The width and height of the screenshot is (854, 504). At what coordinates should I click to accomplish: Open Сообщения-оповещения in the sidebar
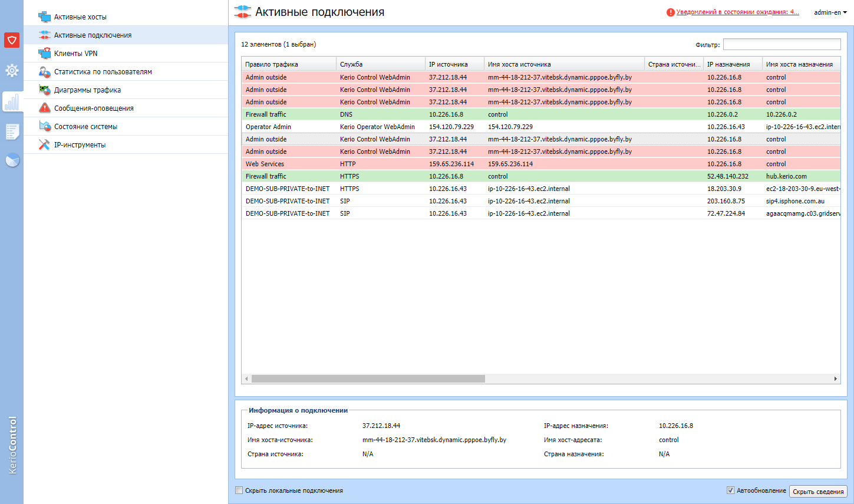tap(126, 108)
